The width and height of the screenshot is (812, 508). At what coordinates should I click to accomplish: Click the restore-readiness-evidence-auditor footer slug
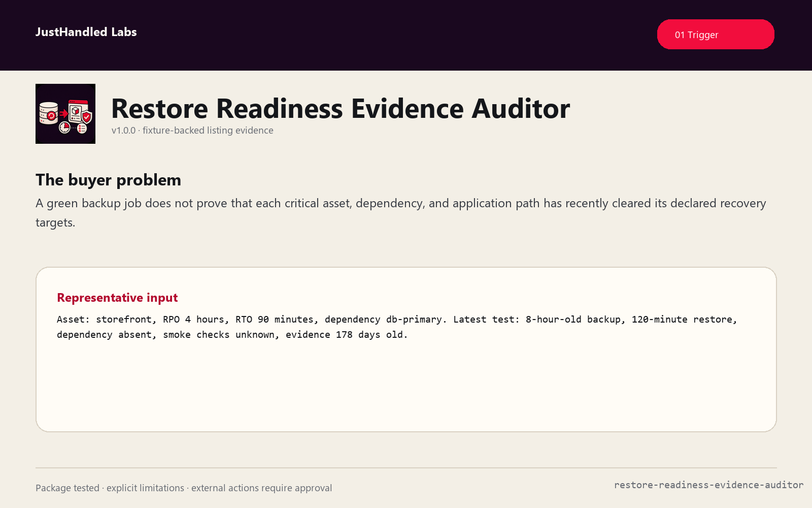708,485
